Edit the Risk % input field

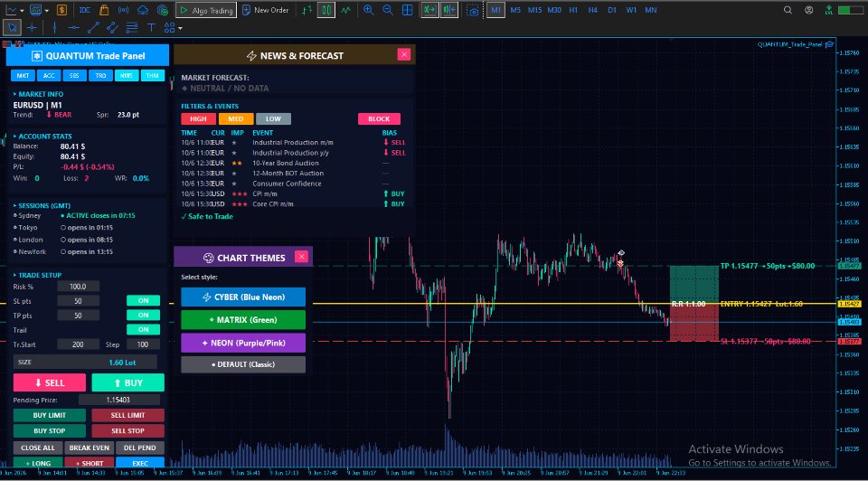click(78, 287)
